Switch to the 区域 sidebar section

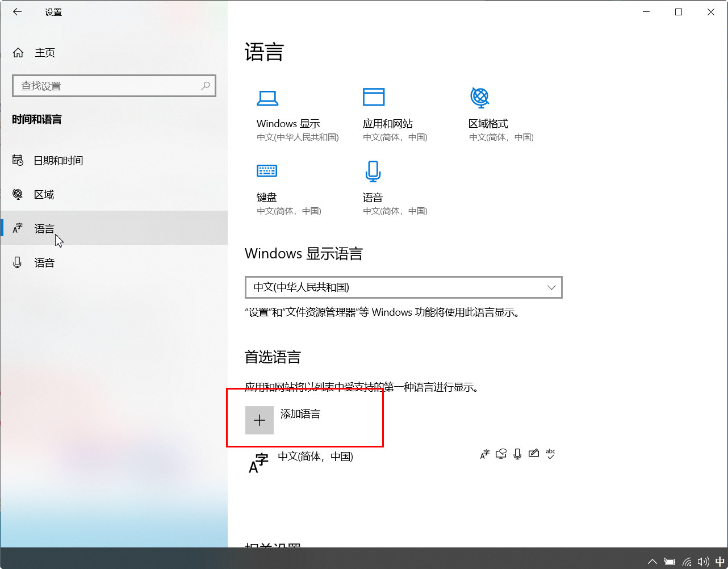pyautogui.click(x=43, y=194)
